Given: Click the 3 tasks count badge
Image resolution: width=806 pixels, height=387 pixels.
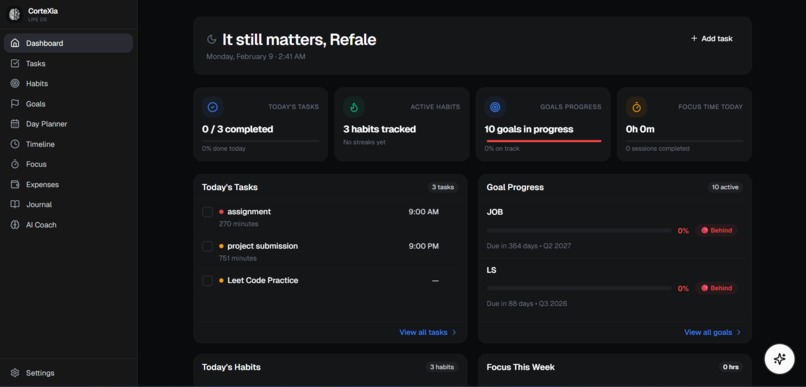Looking at the screenshot, I should [443, 187].
